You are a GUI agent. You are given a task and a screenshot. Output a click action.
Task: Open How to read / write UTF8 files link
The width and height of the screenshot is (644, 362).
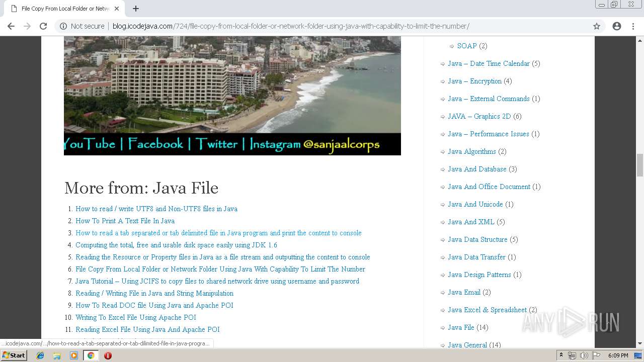[156, 209]
